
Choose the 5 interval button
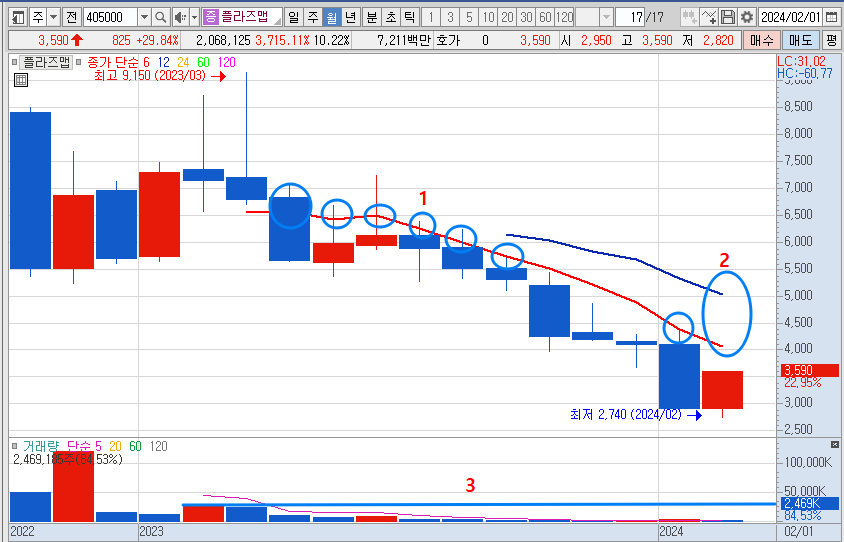click(x=469, y=17)
